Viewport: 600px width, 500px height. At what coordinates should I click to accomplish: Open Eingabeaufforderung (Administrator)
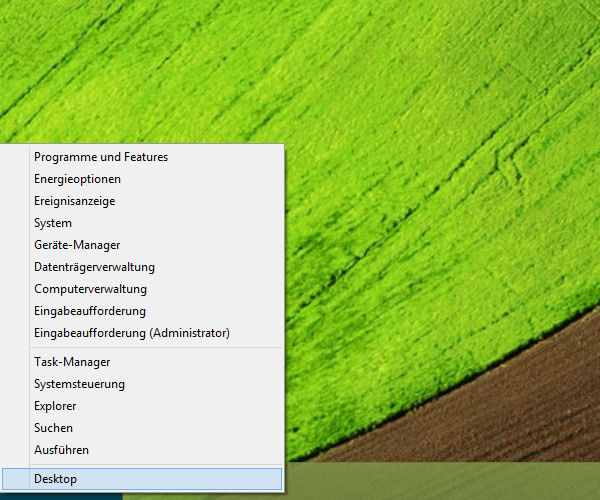[131, 333]
